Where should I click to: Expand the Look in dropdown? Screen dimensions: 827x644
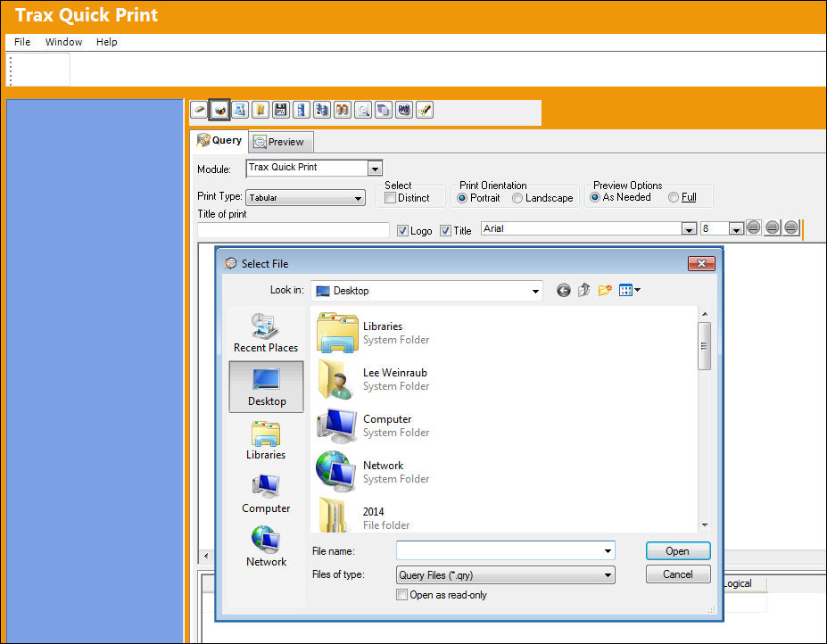click(535, 291)
